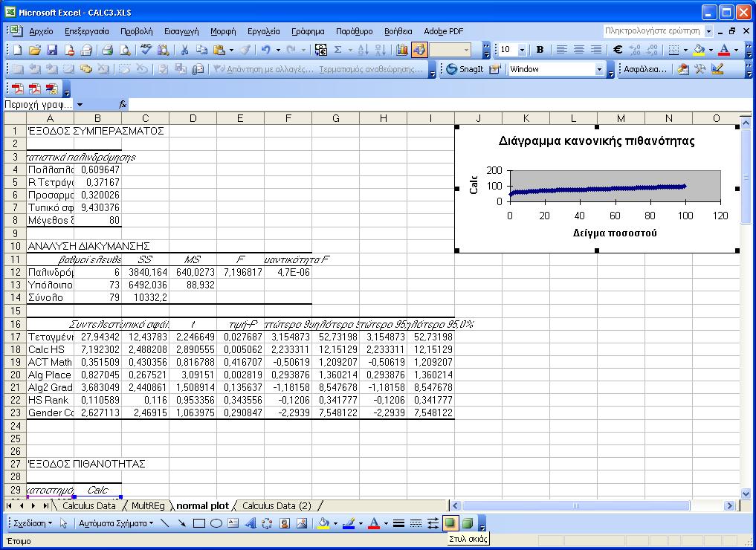Switch to Calculus Data sheet tab
Image resolution: width=756 pixels, height=550 pixels.
click(88, 505)
